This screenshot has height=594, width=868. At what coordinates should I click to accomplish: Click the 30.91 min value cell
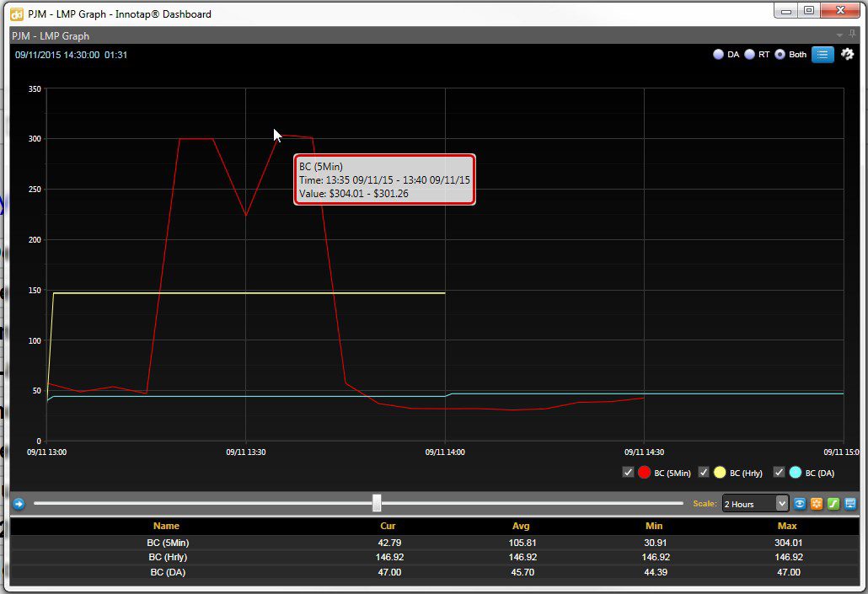pyautogui.click(x=656, y=543)
